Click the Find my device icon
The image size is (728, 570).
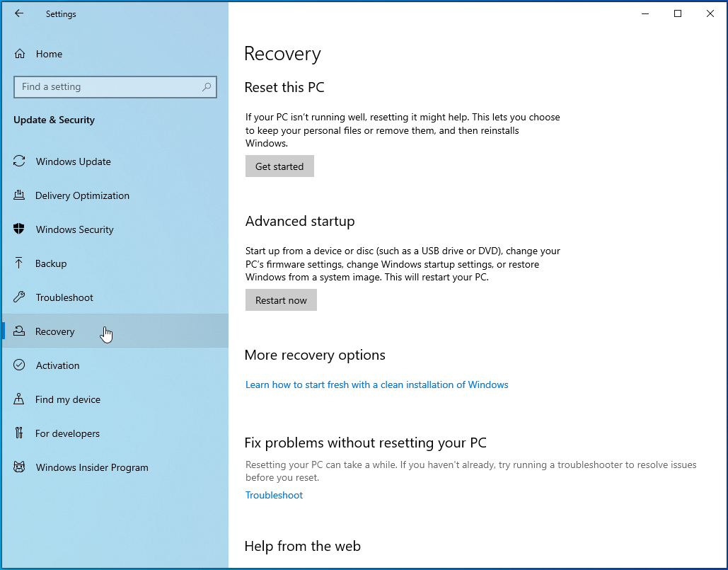coord(20,399)
